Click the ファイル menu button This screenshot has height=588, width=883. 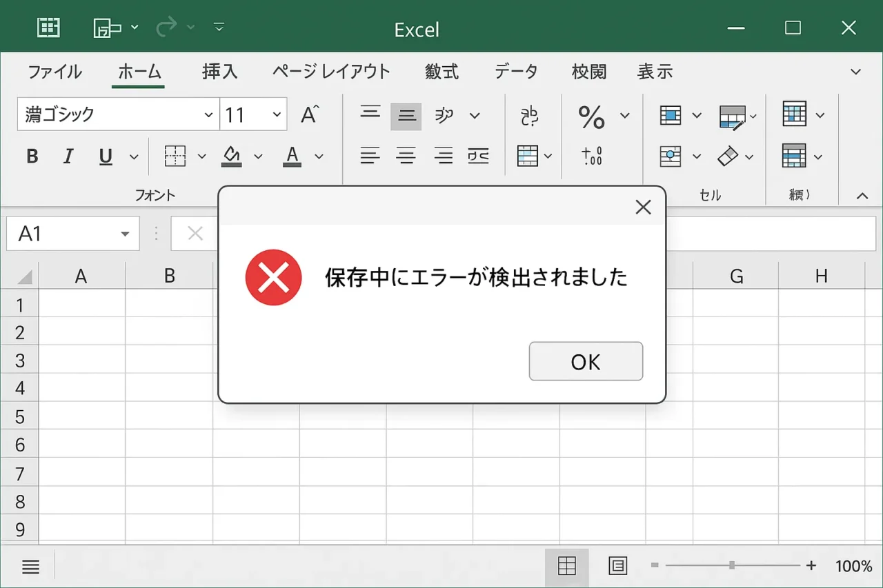pyautogui.click(x=54, y=71)
